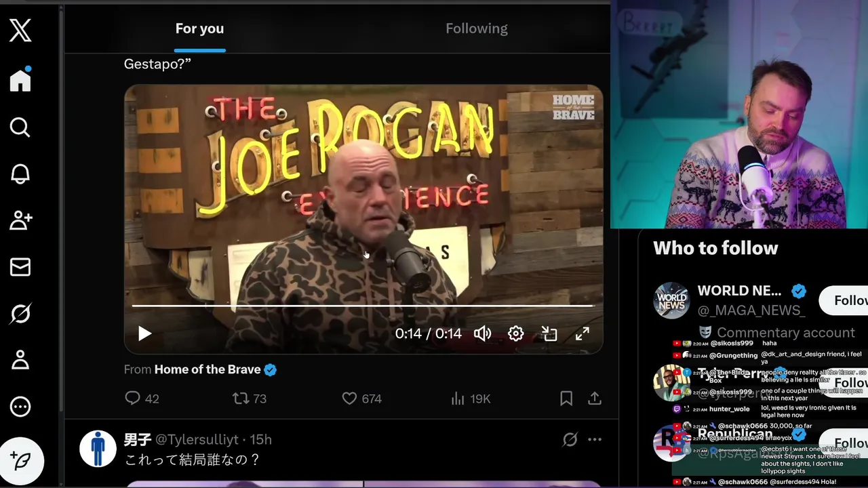Open WORLD NEWS account avatar
Screen dimensions: 868x488
tap(671, 300)
